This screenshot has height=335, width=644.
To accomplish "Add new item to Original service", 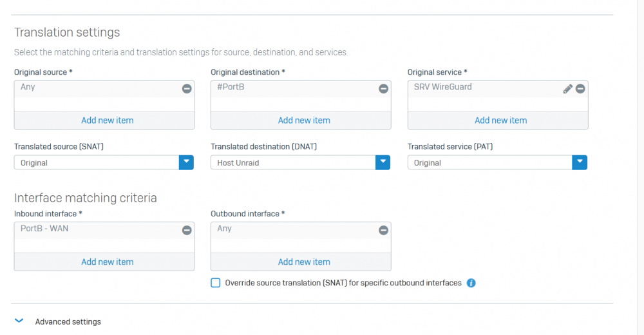I will coord(500,120).
